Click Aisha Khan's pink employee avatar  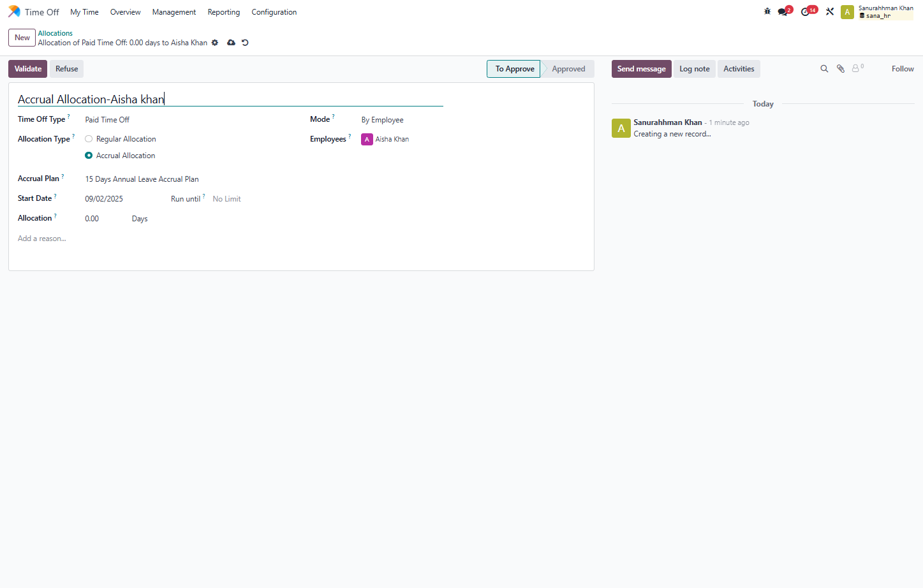coord(367,139)
